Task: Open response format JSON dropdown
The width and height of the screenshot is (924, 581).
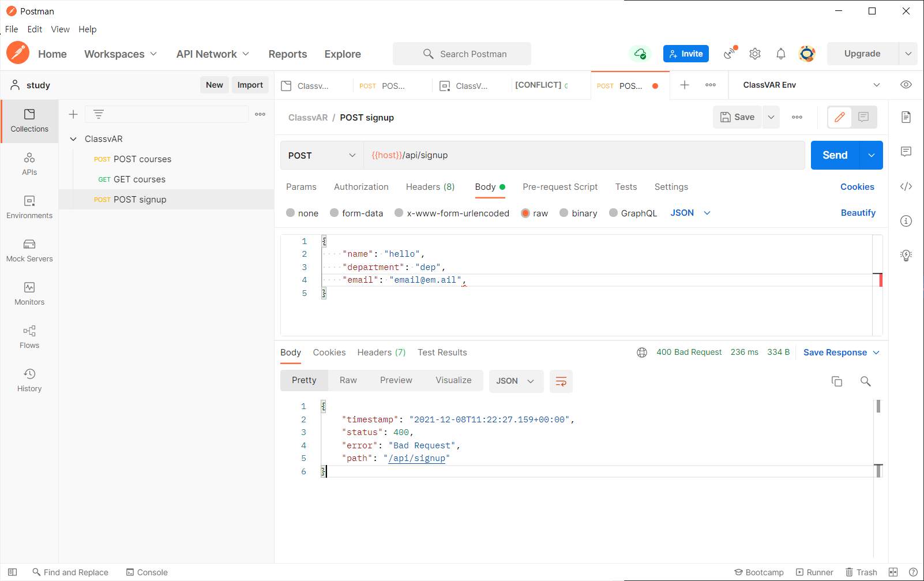Action: [x=516, y=381]
